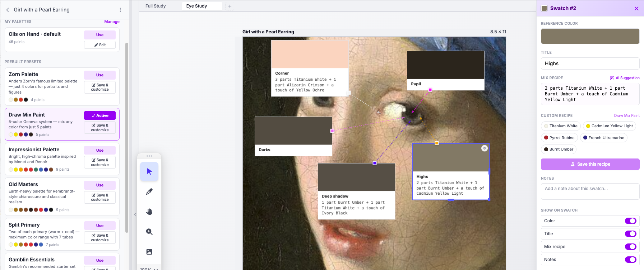644x270 pixels.
Task: Click the Active Draw Mix Paint button
Action: pyautogui.click(x=100, y=115)
